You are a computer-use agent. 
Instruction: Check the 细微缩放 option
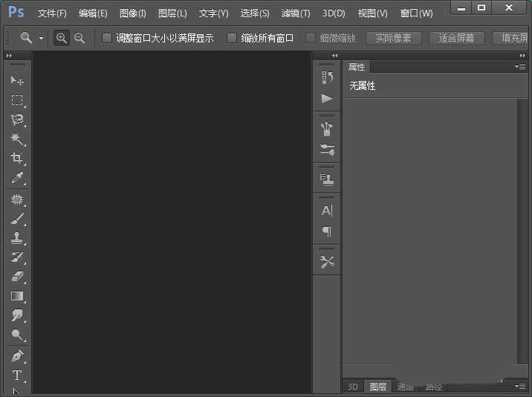[x=311, y=38]
